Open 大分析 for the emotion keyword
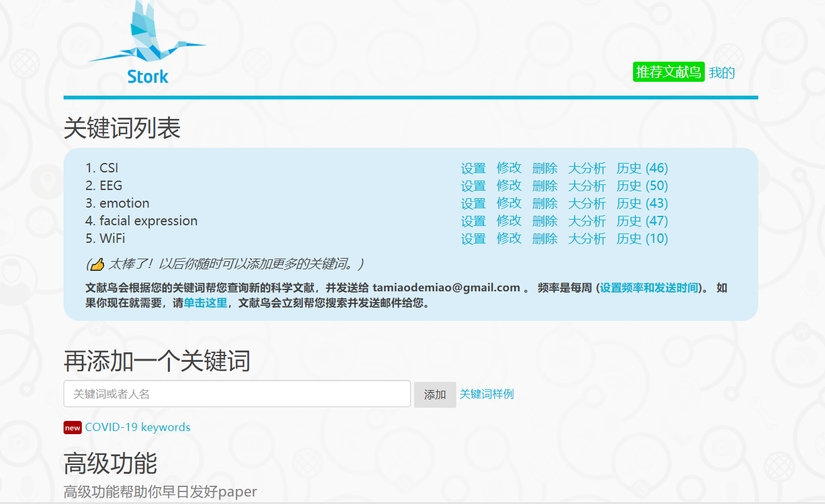The width and height of the screenshot is (825, 504). point(587,203)
